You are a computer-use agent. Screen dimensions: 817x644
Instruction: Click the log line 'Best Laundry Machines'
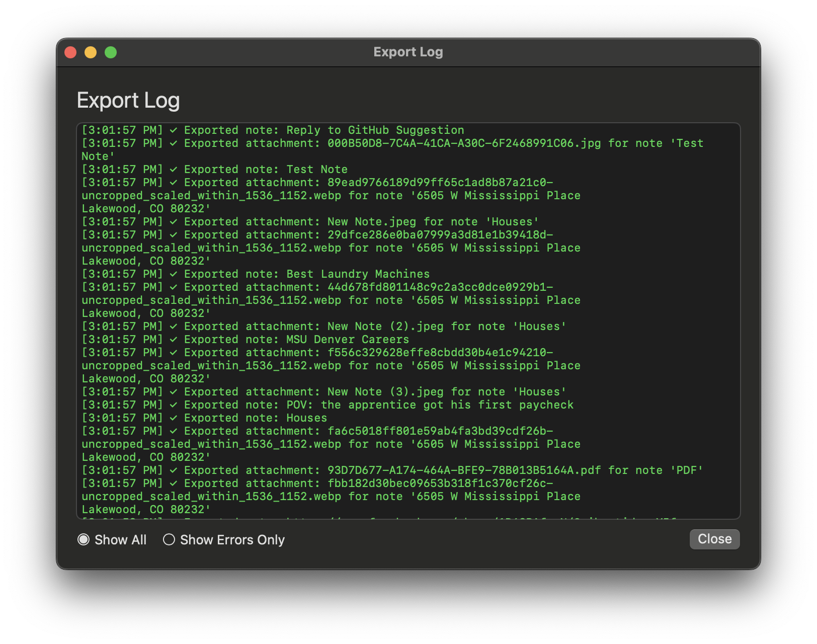coord(256,274)
